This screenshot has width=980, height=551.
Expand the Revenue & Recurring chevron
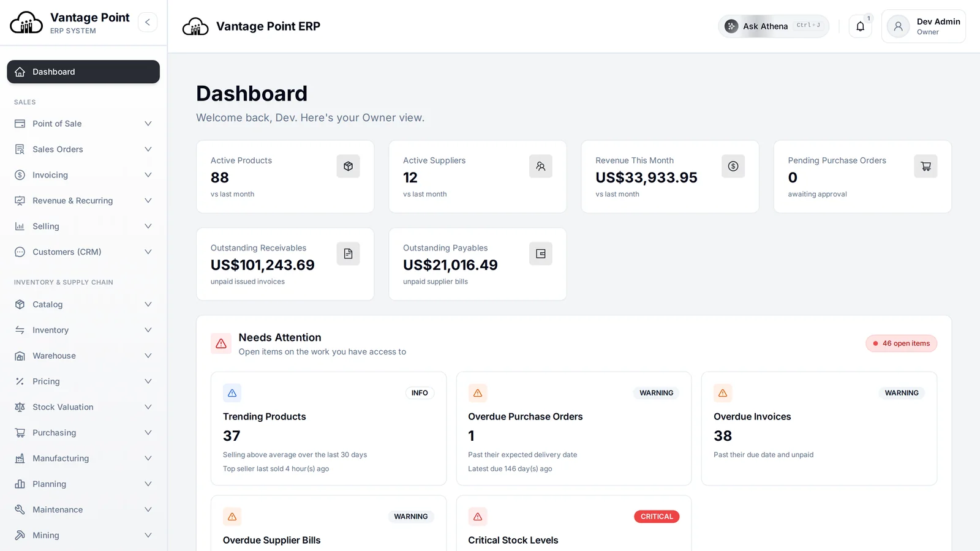pyautogui.click(x=148, y=201)
